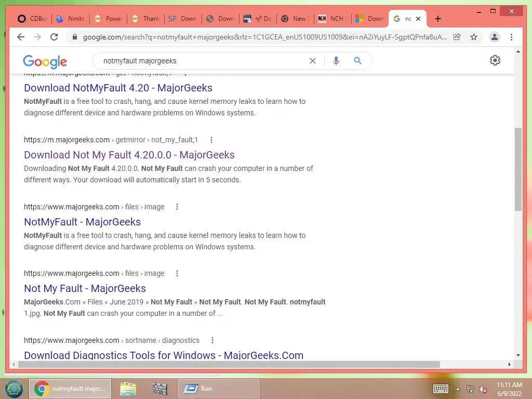Open the 'NotMyFault - MajorGeeks' result

[82, 222]
